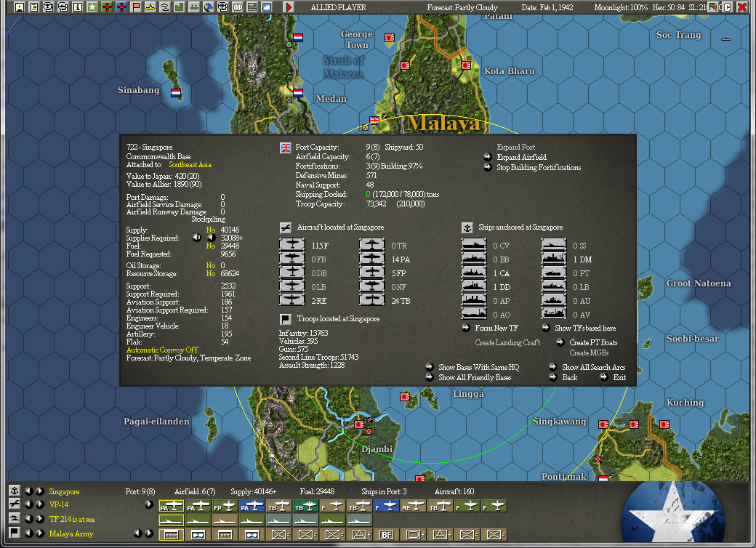Select the RE air unit icon
Image resolution: width=756 pixels, height=548 pixels.
click(x=413, y=506)
